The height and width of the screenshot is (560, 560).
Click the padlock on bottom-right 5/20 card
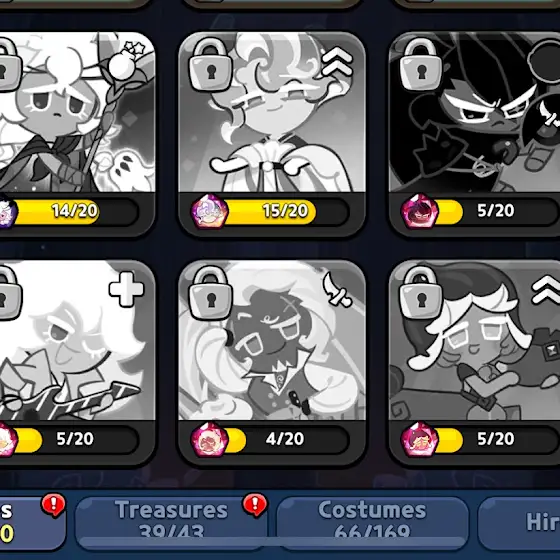pyautogui.click(x=421, y=293)
